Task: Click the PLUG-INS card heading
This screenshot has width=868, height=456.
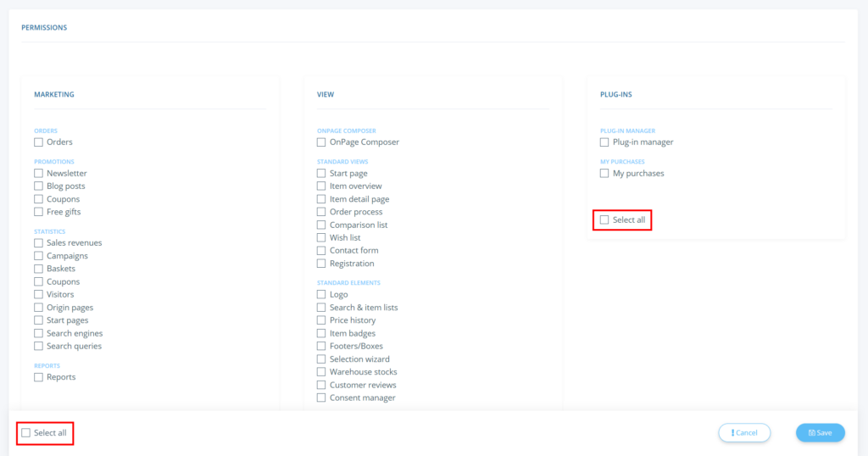Action: 616,95
